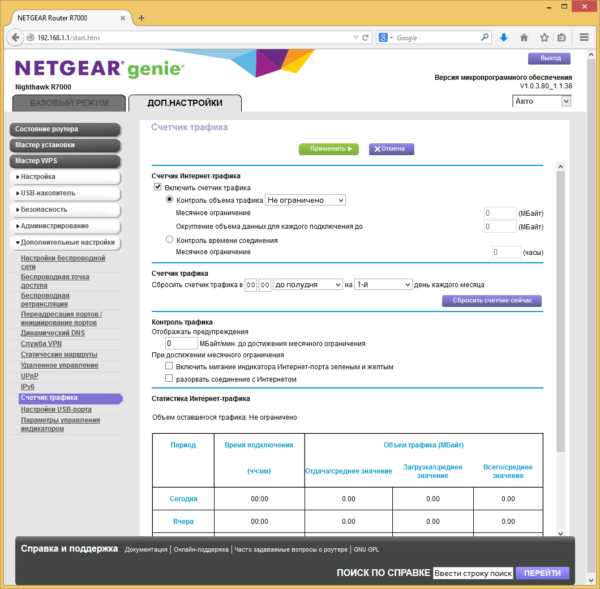
Task: Open Статические маршруты link
Action: pyautogui.click(x=59, y=354)
